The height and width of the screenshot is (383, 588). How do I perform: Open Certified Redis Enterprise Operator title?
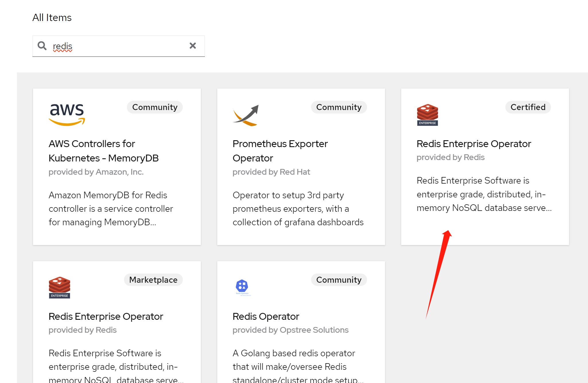click(x=473, y=144)
